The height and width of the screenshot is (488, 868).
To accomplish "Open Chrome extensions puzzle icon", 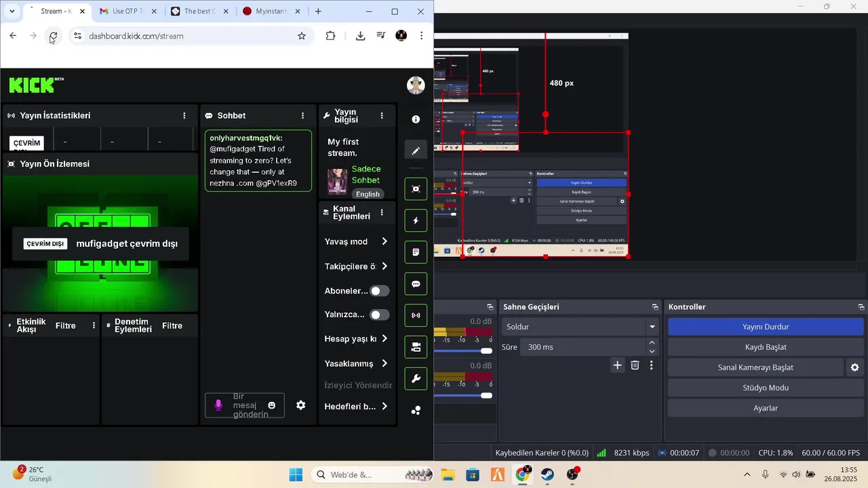I will click(330, 36).
